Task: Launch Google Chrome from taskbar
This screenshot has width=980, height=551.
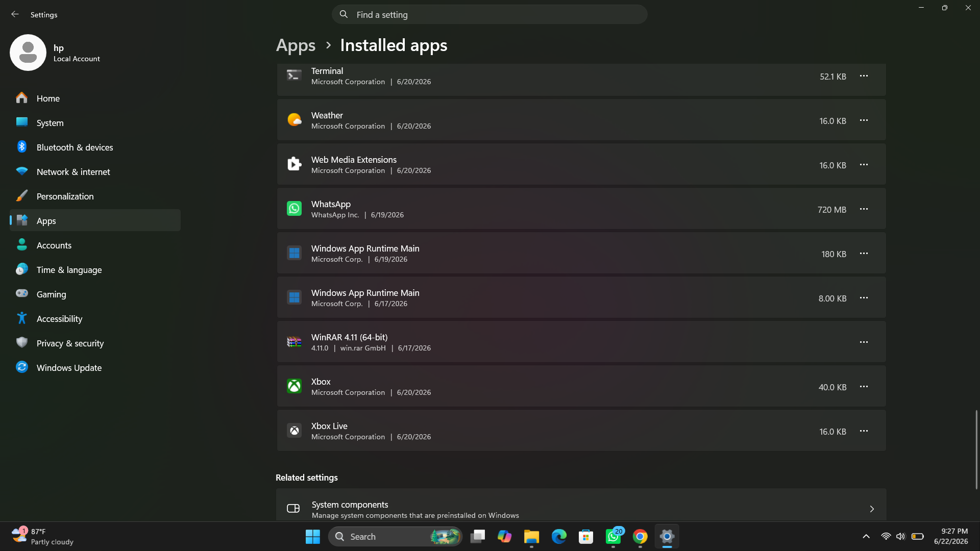Action: (640, 536)
